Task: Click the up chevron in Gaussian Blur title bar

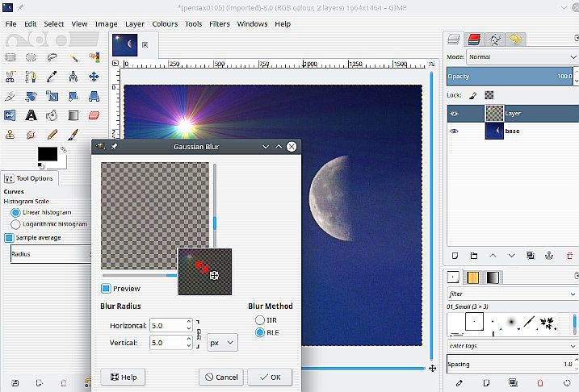Action: [x=279, y=147]
